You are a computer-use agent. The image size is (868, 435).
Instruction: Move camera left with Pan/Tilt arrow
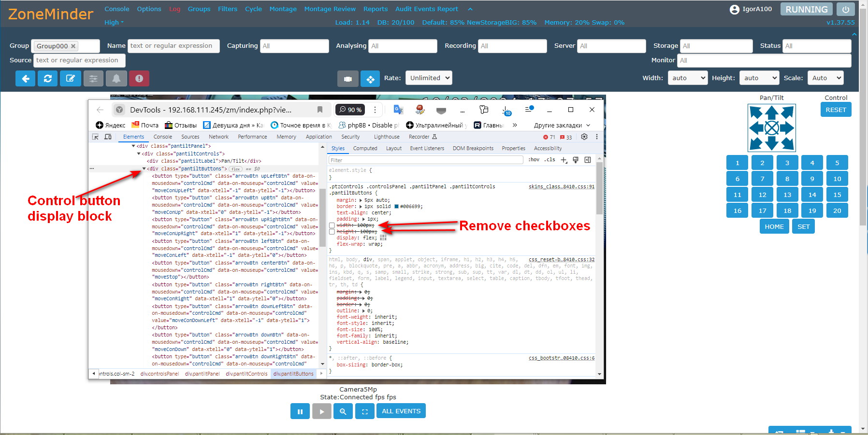click(x=756, y=128)
